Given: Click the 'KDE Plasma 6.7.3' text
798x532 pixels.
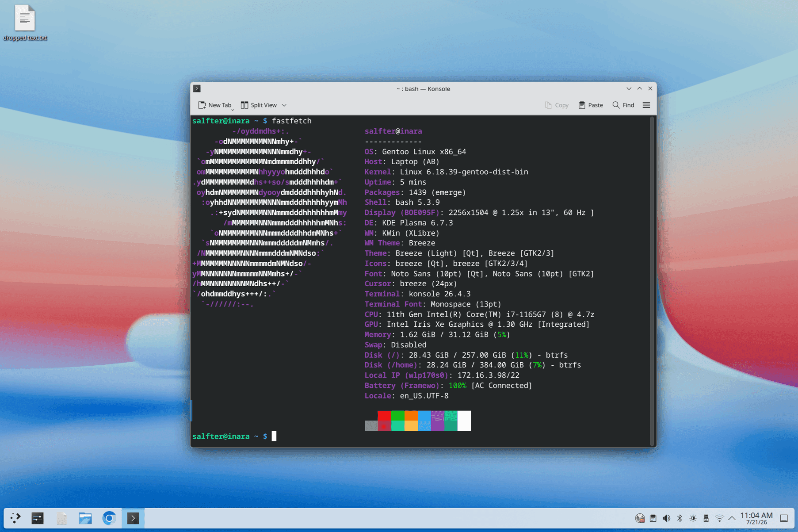Looking at the screenshot, I should (x=417, y=223).
